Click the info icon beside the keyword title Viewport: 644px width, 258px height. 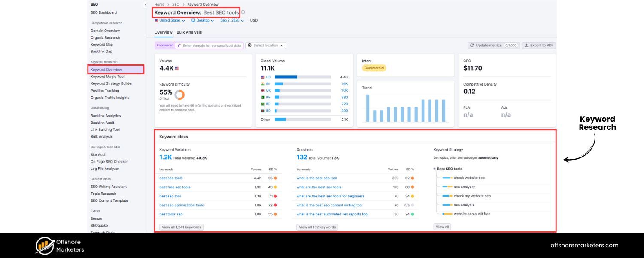coord(243,12)
